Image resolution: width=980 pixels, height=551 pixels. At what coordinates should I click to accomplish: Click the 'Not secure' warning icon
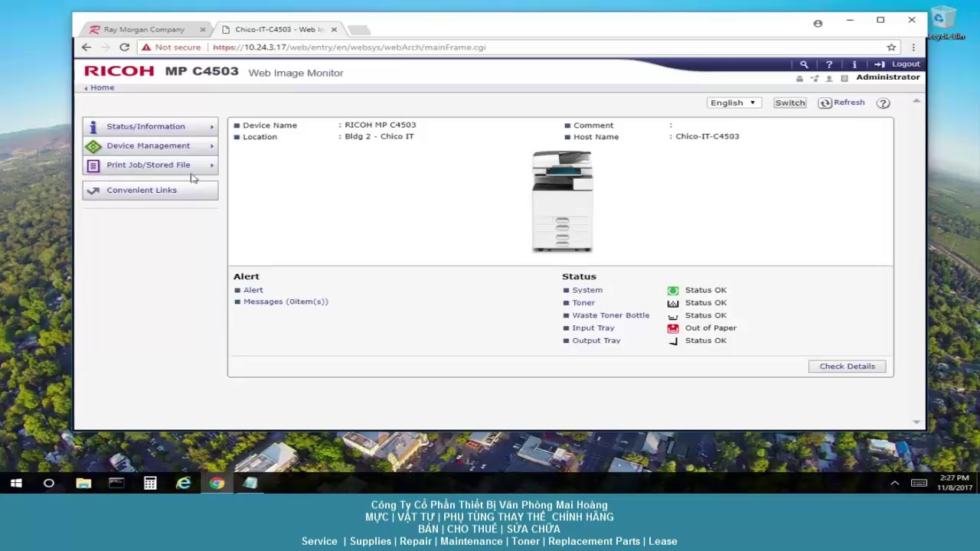tap(146, 47)
